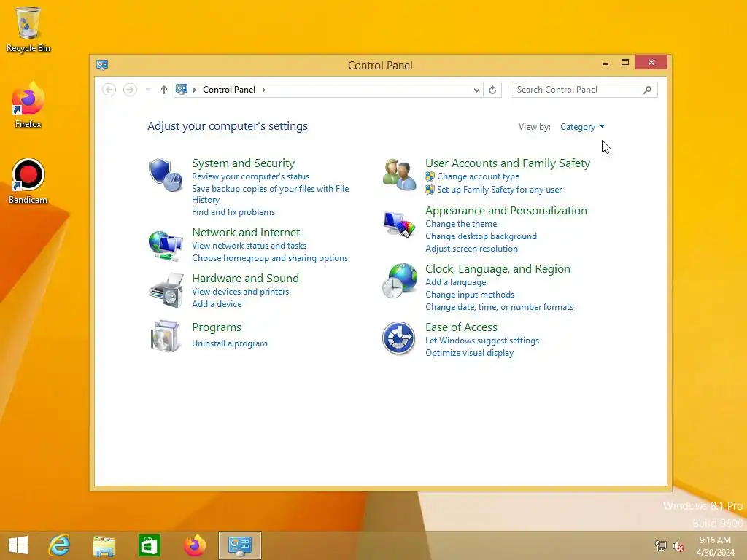Click Optimize visual display
Image resolution: width=747 pixels, height=560 pixels.
point(469,353)
